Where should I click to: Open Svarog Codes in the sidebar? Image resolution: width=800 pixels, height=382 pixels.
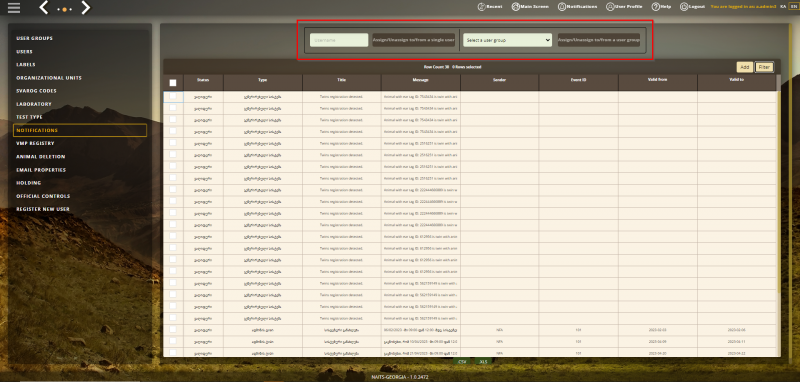[36, 91]
